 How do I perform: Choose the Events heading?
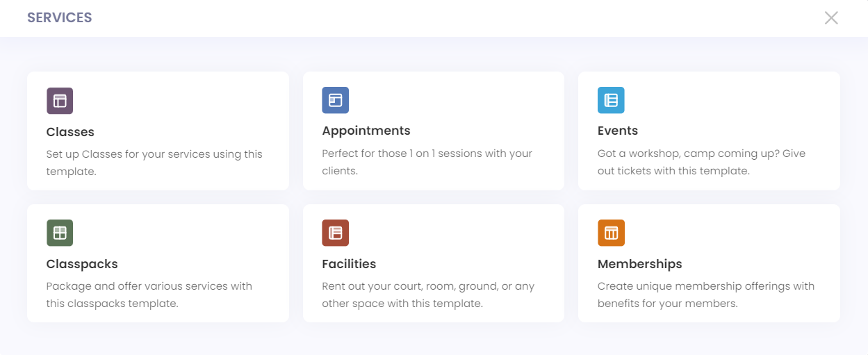coord(618,131)
